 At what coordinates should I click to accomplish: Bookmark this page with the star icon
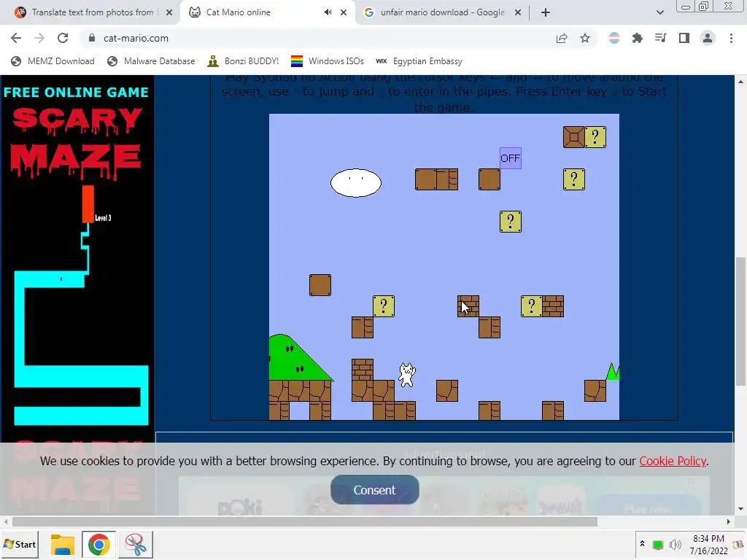click(x=585, y=38)
